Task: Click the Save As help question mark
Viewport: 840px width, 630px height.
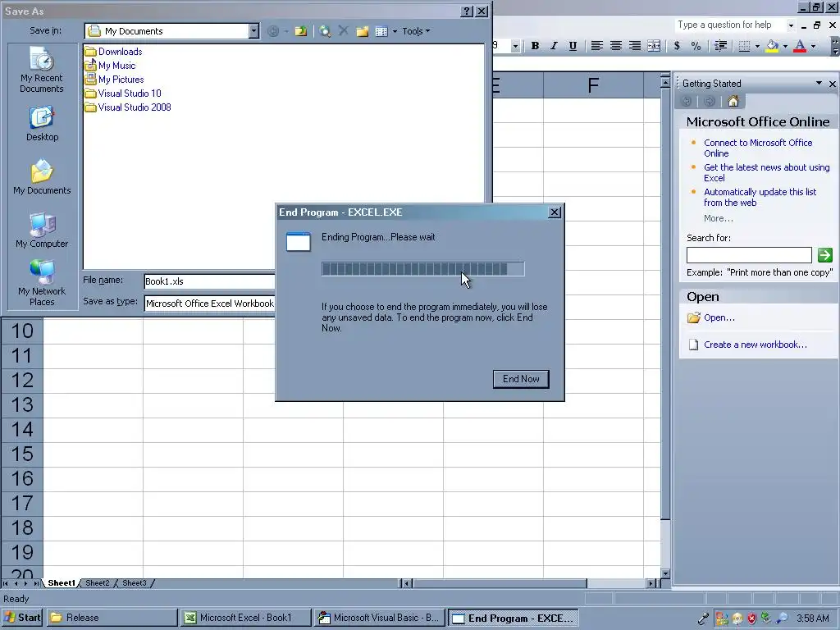Action: pos(467,11)
